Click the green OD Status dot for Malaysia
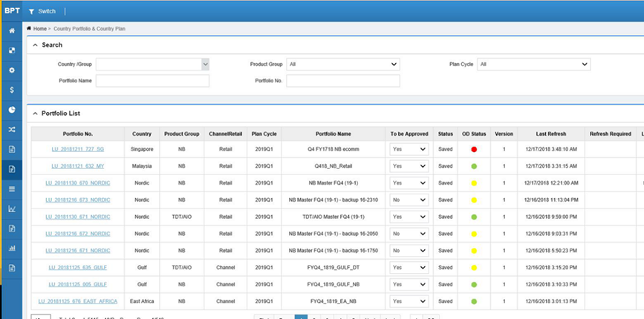 (x=474, y=166)
